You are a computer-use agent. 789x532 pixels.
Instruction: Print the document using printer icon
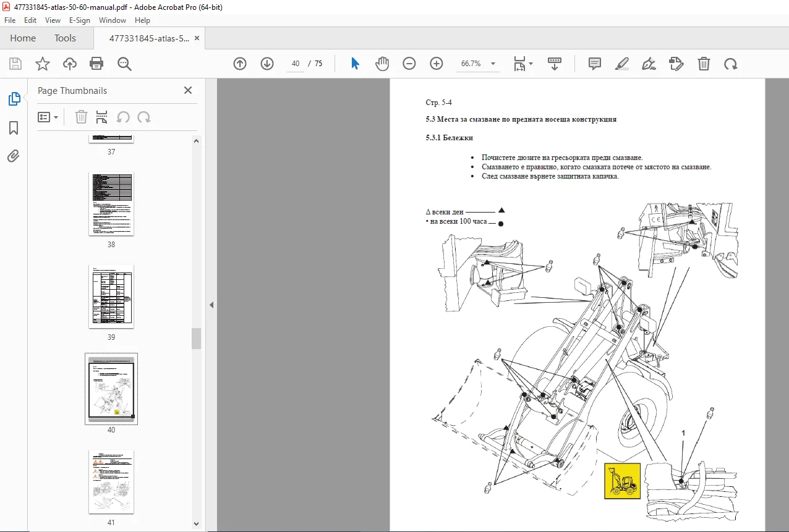[x=96, y=64]
